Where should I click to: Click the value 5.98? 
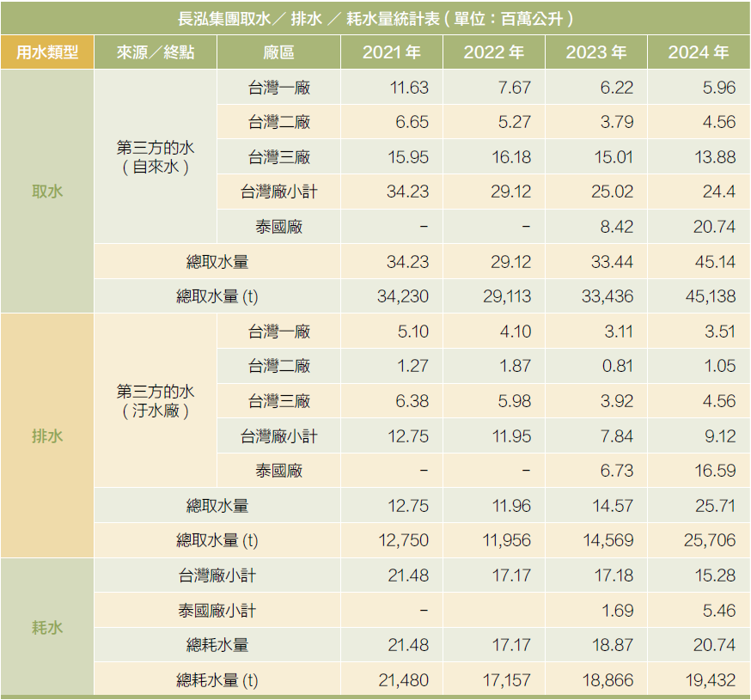tap(515, 401)
